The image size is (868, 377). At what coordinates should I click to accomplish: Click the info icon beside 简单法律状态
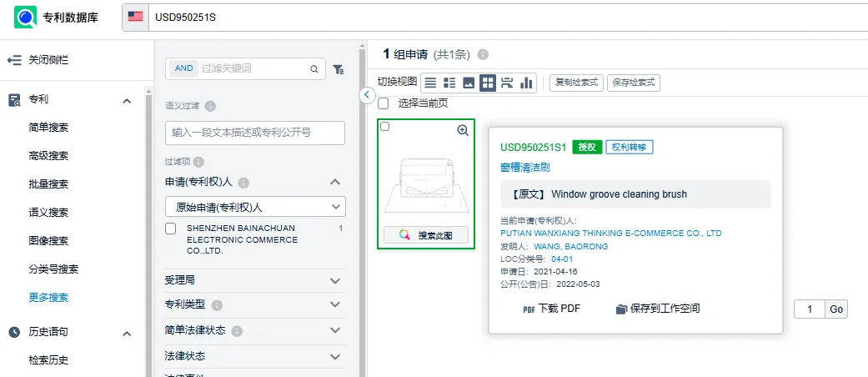click(237, 331)
